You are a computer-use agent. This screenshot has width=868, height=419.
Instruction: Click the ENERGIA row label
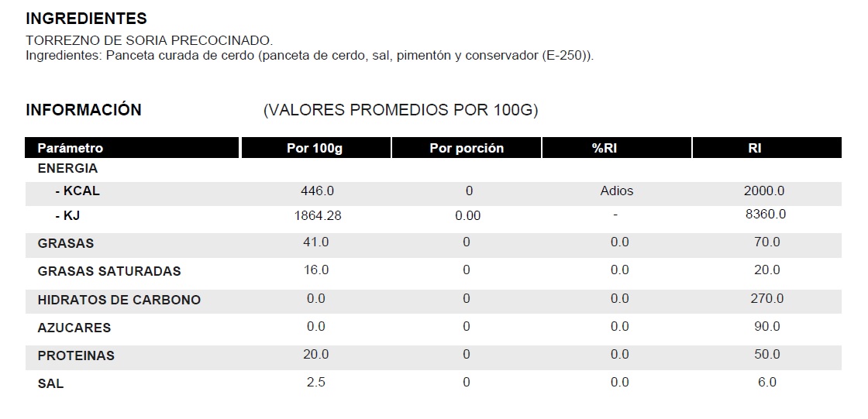point(67,169)
